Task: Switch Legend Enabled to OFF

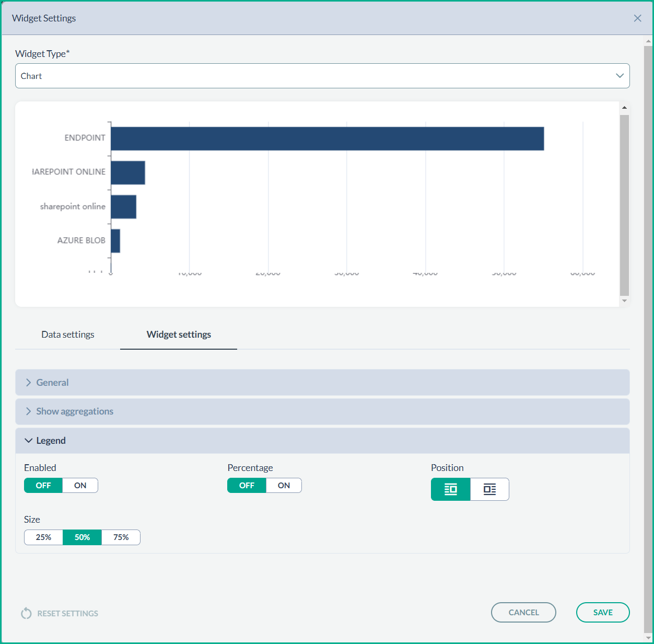Action: [43, 486]
